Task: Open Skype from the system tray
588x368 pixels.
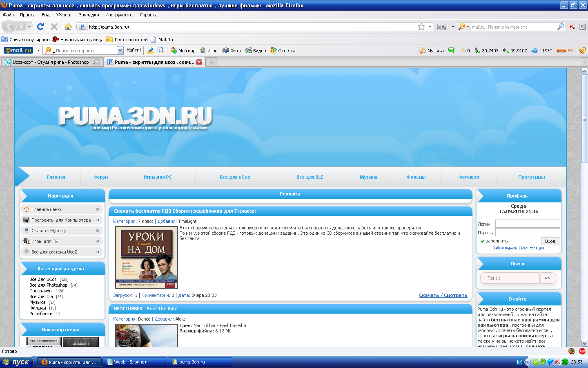Action: 535,362
